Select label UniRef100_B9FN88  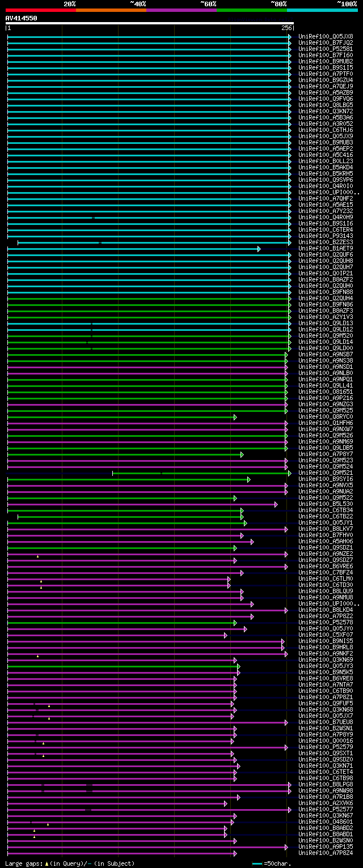pos(326,292)
